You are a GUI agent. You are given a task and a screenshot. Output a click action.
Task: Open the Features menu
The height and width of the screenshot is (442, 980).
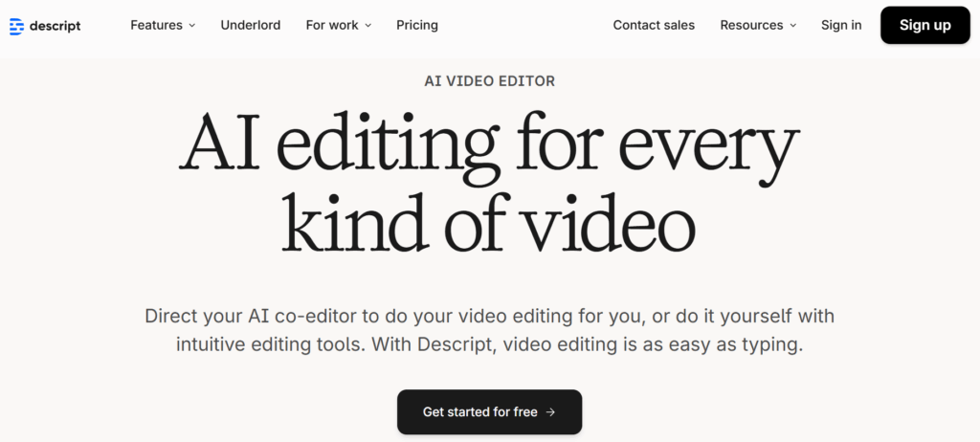[156, 25]
